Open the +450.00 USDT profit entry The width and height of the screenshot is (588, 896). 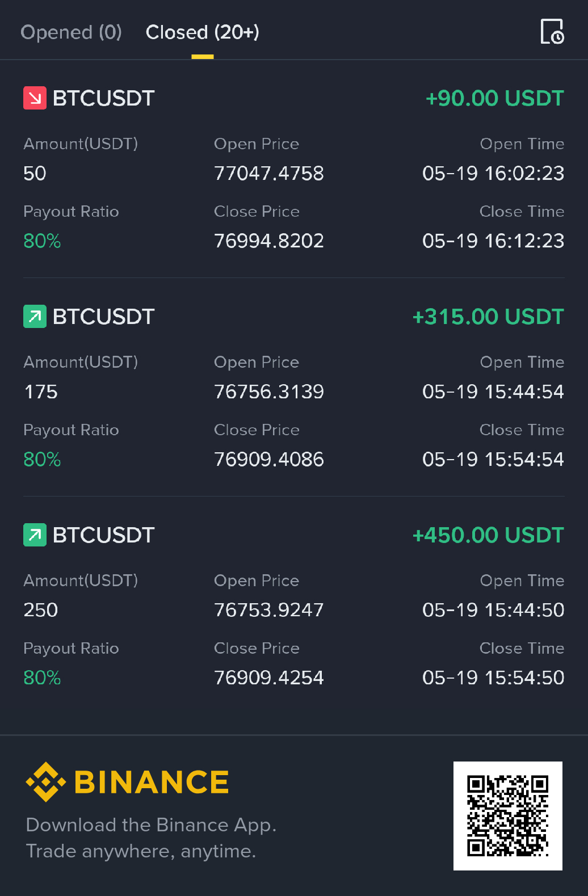coord(488,535)
